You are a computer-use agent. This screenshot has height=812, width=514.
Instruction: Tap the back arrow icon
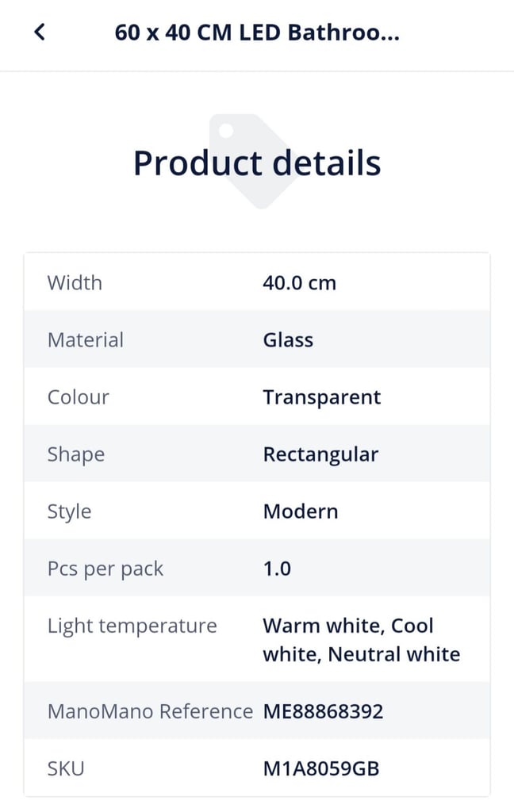point(40,32)
